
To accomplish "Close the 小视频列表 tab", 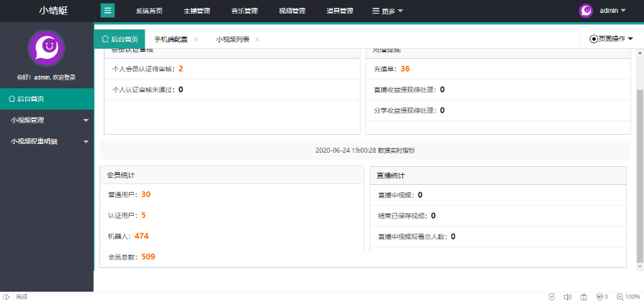I will tap(258, 39).
